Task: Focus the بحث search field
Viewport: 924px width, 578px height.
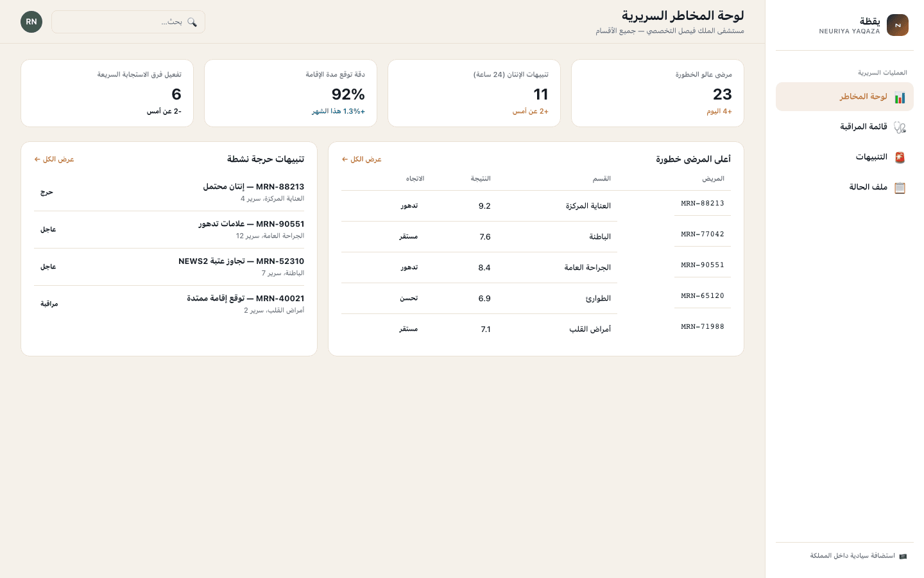Action: click(128, 22)
